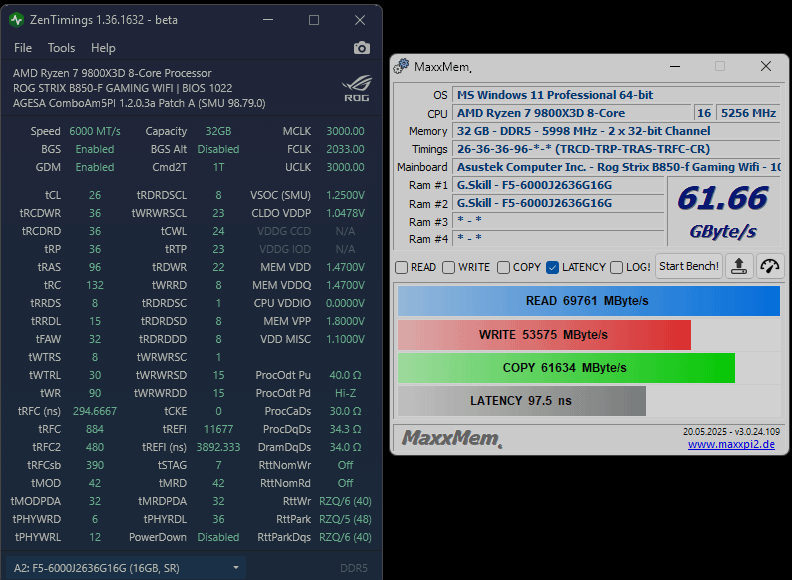Screen dimensions: 792x580
Task: Click the tRFC2 value 480
Action: point(95,448)
